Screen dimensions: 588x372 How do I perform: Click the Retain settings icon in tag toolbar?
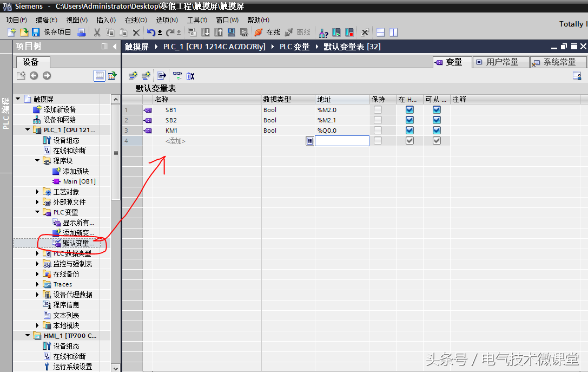coord(190,76)
